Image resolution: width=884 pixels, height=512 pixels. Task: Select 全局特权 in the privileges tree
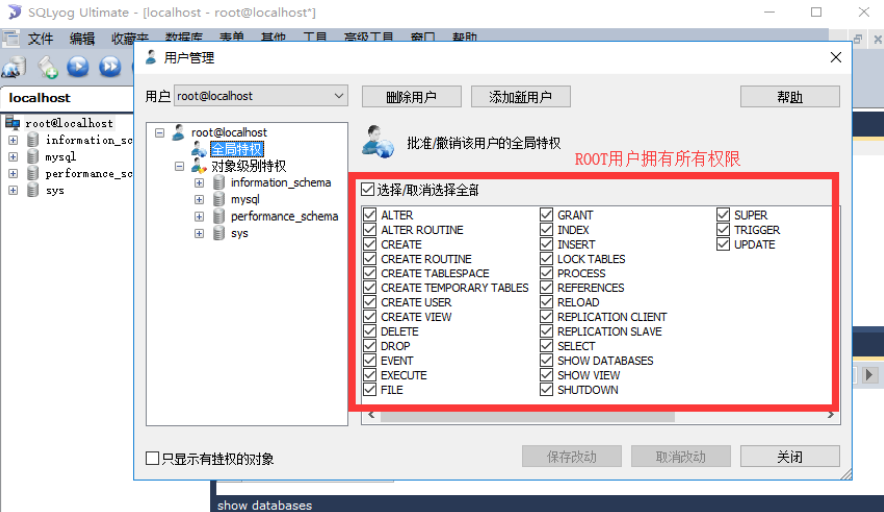click(x=237, y=149)
